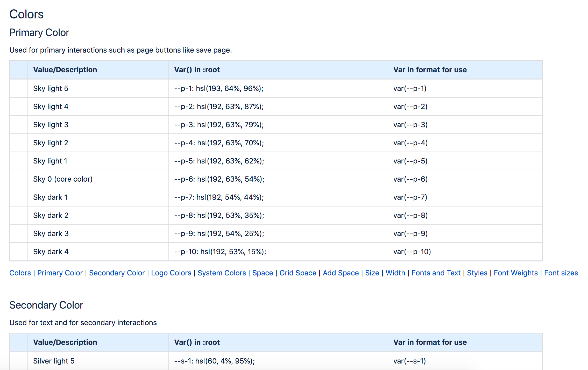Navigate to the System Colors link
The width and height of the screenshot is (588, 370).
pos(222,273)
